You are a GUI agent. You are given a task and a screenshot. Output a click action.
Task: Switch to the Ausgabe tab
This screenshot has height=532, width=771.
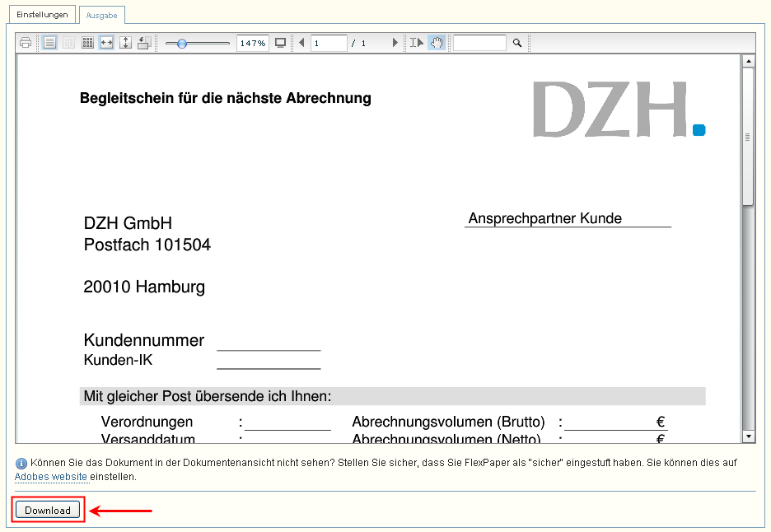tap(102, 16)
